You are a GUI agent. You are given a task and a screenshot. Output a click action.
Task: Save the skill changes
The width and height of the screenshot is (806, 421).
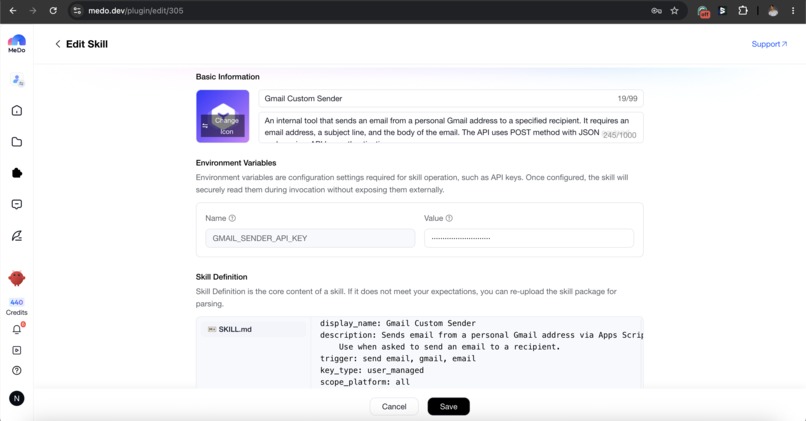coord(448,407)
